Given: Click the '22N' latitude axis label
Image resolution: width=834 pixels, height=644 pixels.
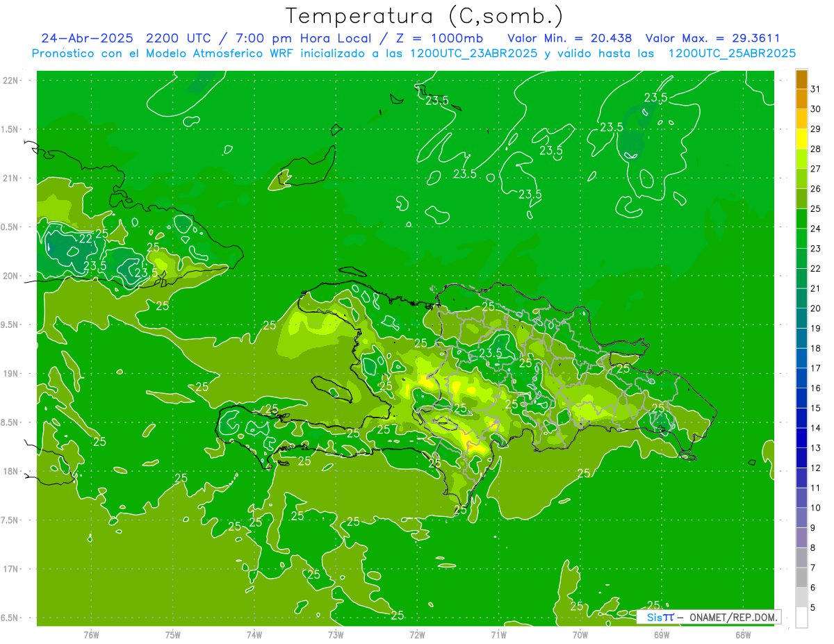Looking at the screenshot, I should [10, 81].
